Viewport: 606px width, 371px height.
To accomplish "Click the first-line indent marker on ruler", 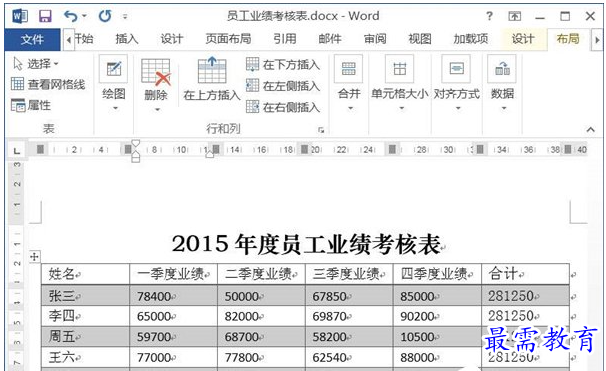I will point(135,143).
